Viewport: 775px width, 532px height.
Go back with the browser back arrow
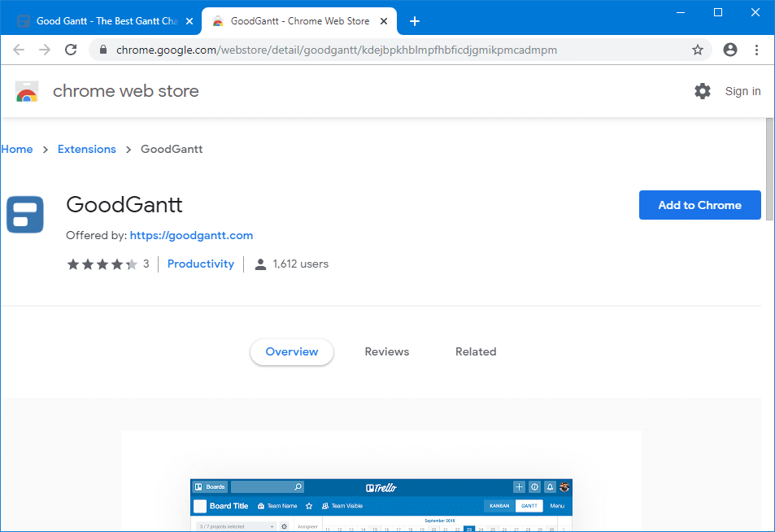19,50
